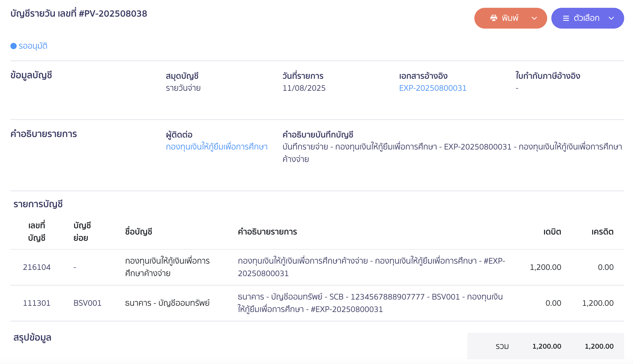Viewport: 633px width, 364px height.
Task: Click the ใบกำกับภาษีอ้างอิง label
Action: coord(548,76)
